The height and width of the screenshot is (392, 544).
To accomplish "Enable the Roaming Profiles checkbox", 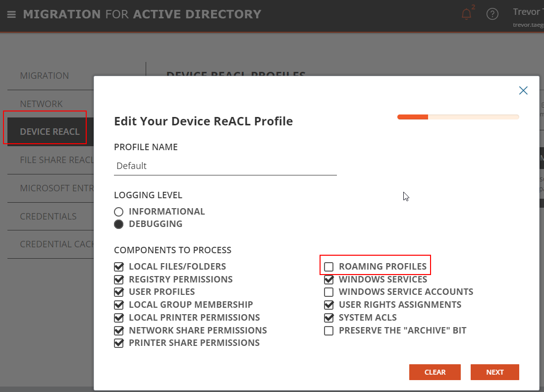I will [328, 266].
